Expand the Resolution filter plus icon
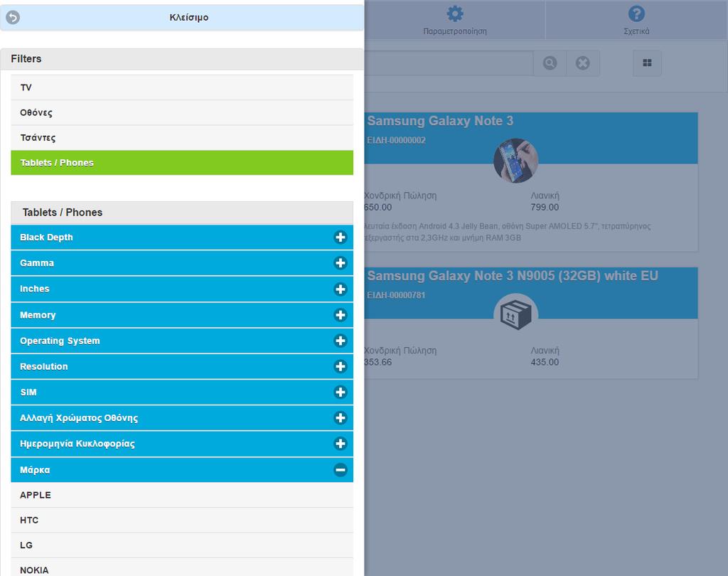728x576 pixels. (341, 366)
